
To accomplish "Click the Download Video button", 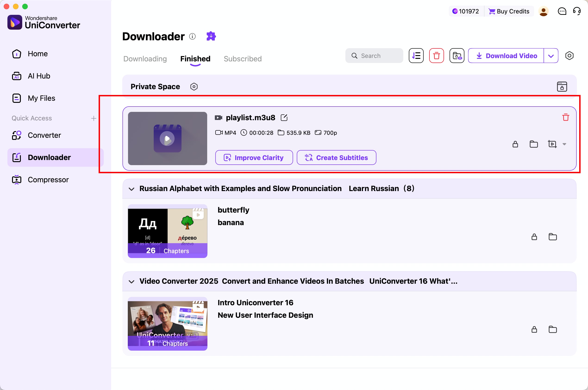I will click(x=506, y=56).
